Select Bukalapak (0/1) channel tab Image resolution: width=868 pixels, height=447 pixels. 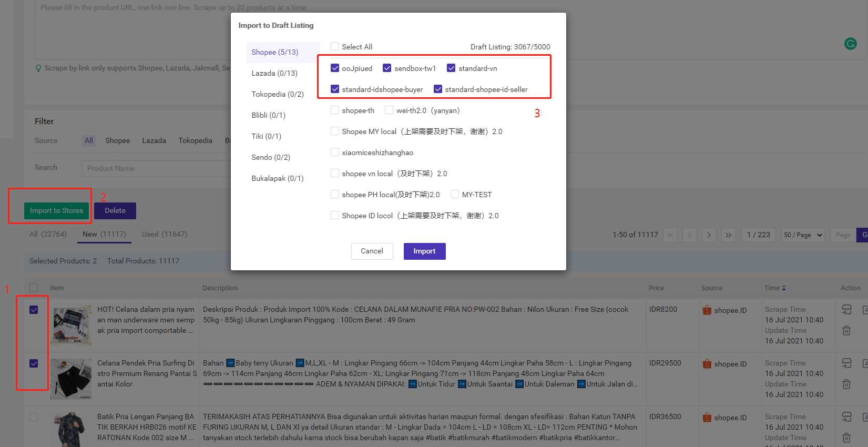(x=283, y=179)
